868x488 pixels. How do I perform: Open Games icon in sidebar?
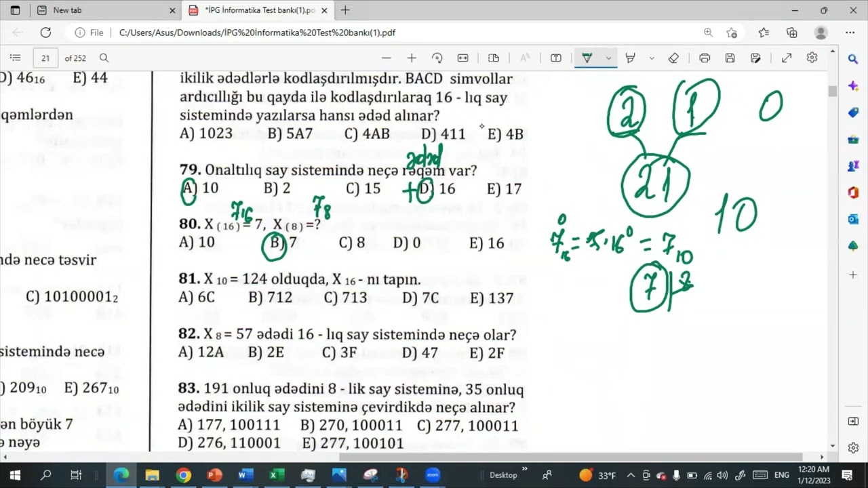853,166
